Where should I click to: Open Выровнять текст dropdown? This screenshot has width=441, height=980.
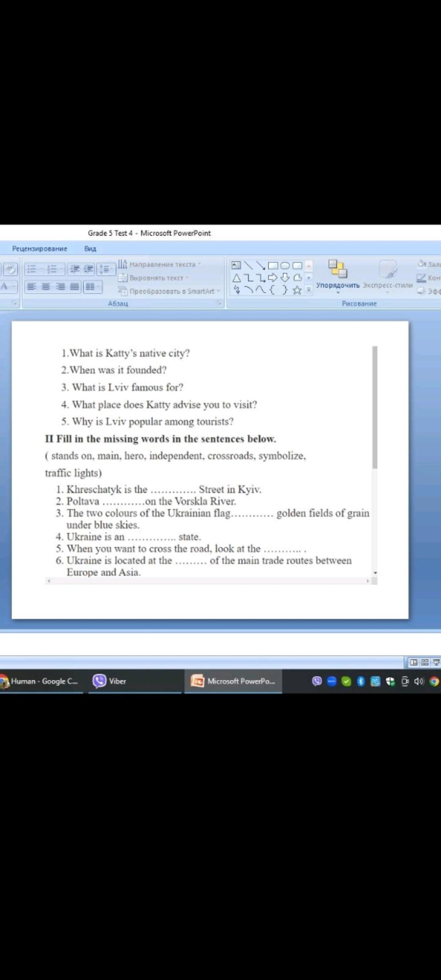tap(154, 278)
